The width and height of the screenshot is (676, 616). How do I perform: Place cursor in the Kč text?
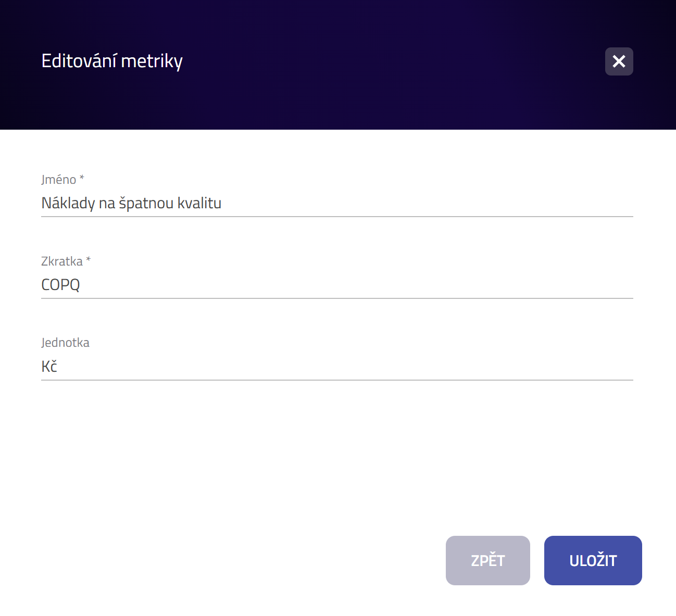49,366
